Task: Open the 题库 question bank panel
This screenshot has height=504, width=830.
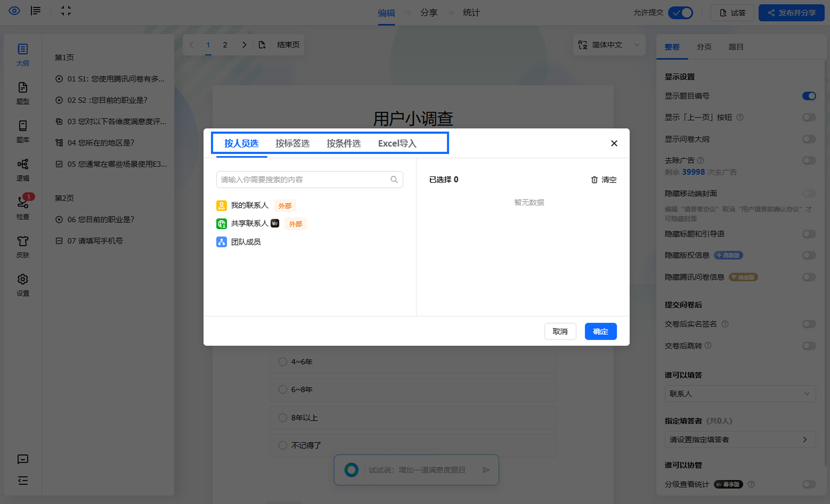Action: (x=23, y=132)
